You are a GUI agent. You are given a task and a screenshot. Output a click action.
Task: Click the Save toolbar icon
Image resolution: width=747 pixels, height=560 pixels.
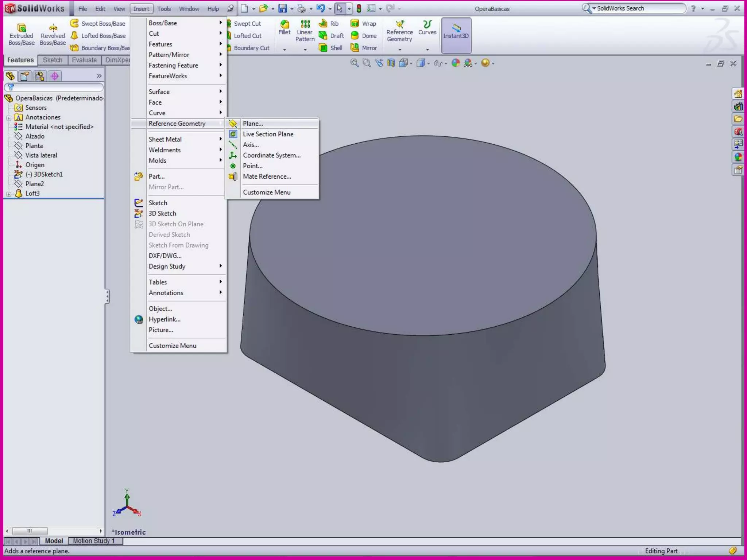[x=283, y=8]
